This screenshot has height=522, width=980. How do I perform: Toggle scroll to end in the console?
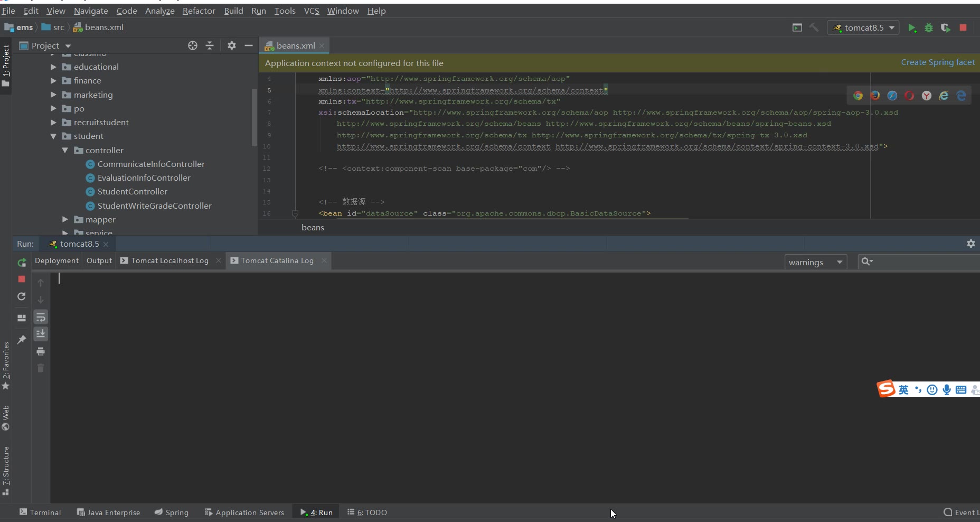point(41,334)
